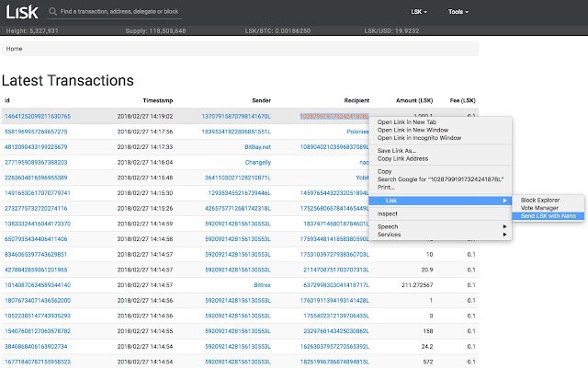Image resolution: width=588 pixels, height=368 pixels.
Task: Open recipient Poloniex link
Action: point(358,132)
